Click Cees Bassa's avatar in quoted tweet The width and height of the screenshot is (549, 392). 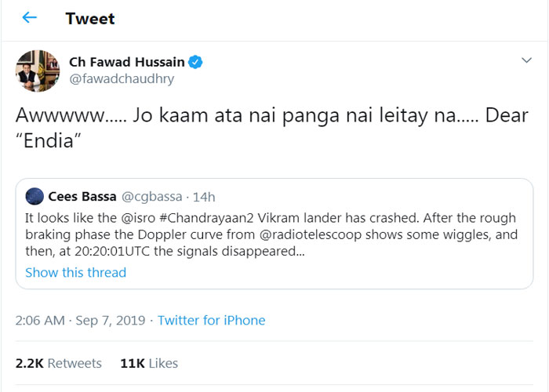pos(35,196)
